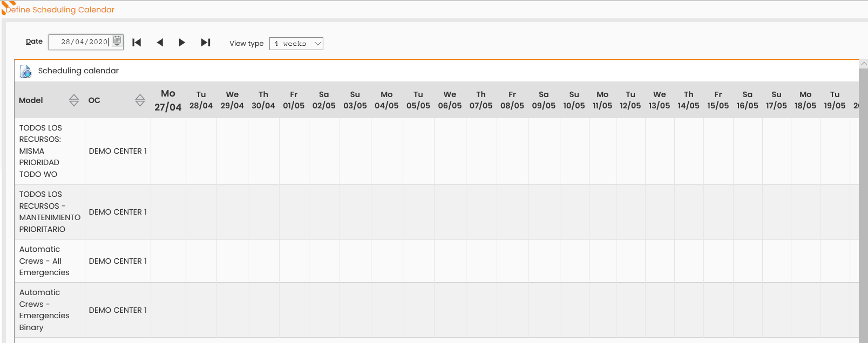Click the Define Scheduling Calendar title
Image resolution: width=868 pixels, height=343 pixels.
(60, 10)
